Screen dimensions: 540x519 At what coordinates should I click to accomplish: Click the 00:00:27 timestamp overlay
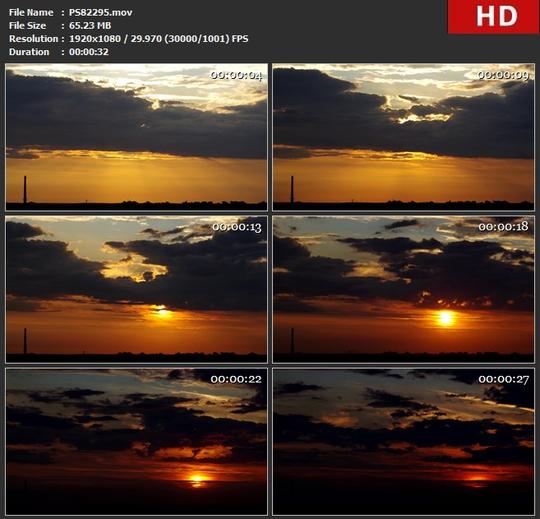point(503,380)
